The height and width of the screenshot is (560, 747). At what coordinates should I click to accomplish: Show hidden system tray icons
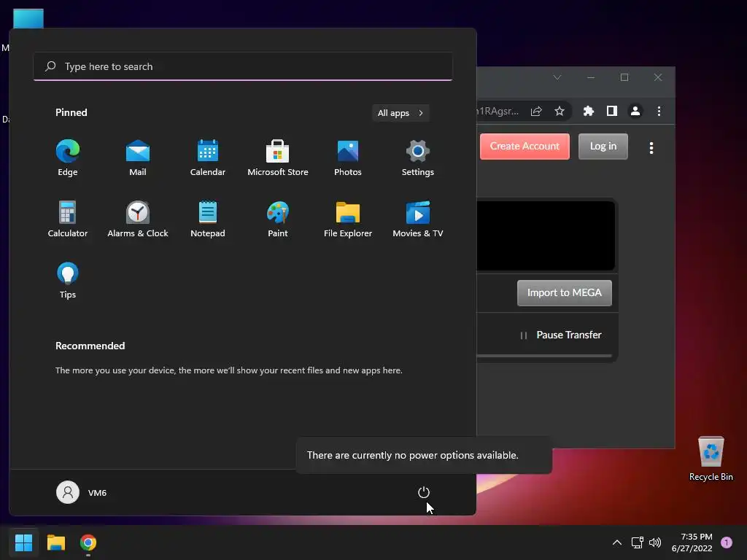click(617, 542)
